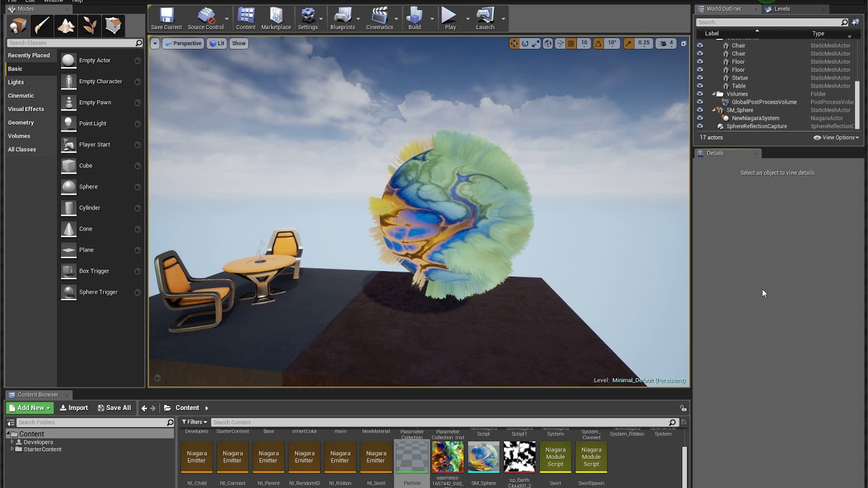
Task: Open Source Control from the toolbar
Action: point(205,19)
